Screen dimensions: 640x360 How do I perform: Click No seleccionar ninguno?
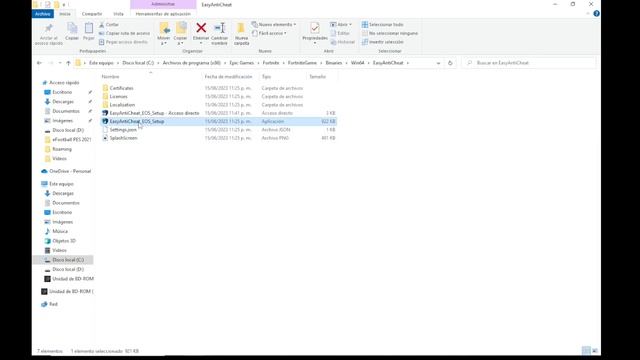390,33
